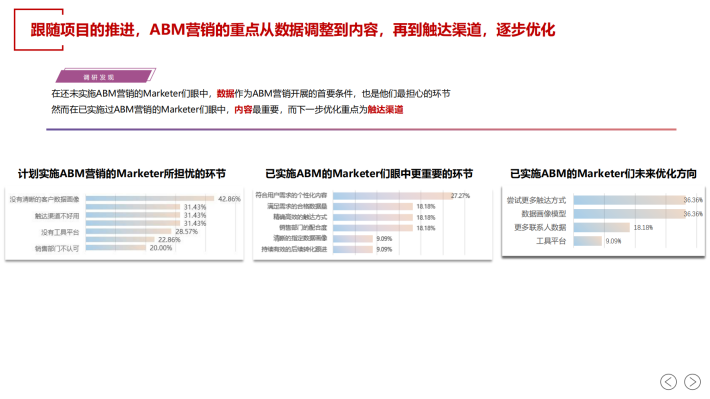Select the 销售部门的配合度 18.18% bar
The height and width of the screenshot is (399, 710).
pyautogui.click(x=373, y=228)
